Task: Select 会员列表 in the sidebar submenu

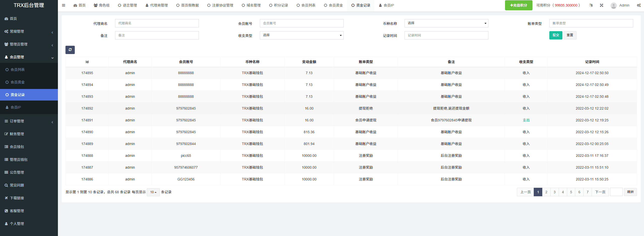Action: point(29,70)
